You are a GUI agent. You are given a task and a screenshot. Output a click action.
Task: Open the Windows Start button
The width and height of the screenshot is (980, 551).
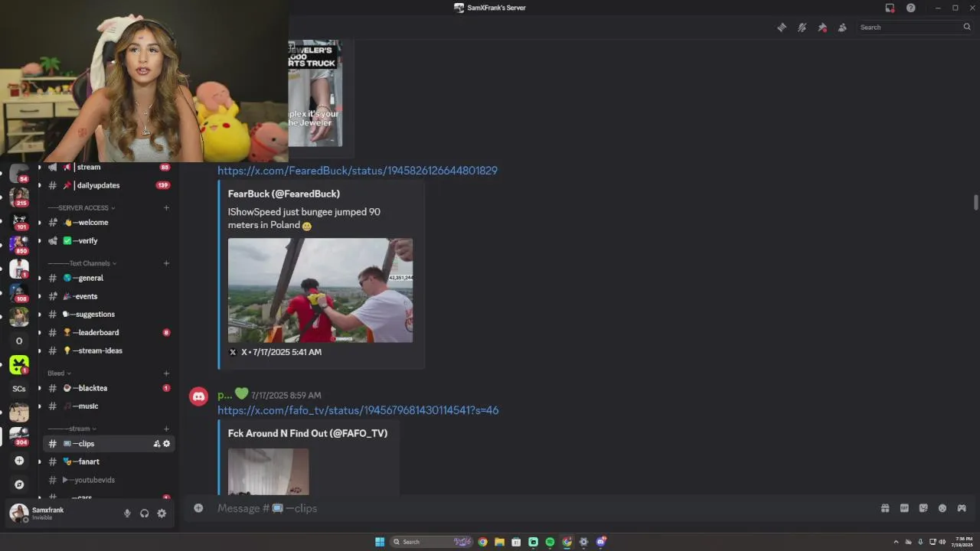[380, 542]
